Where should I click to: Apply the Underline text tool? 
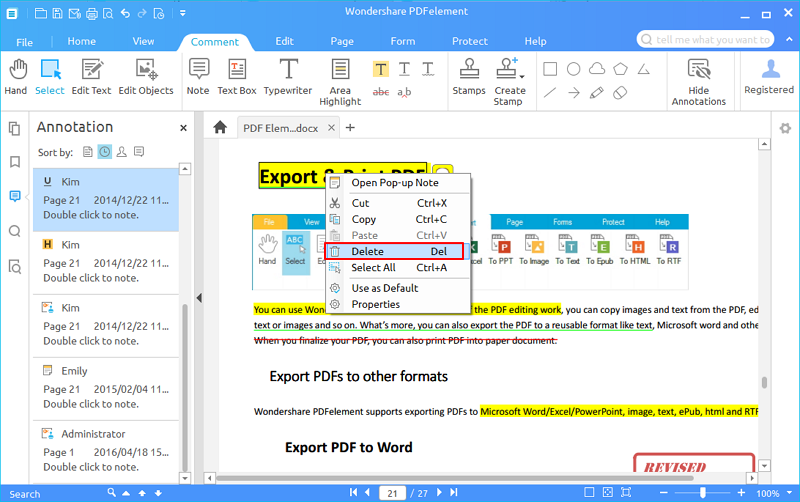(x=404, y=69)
